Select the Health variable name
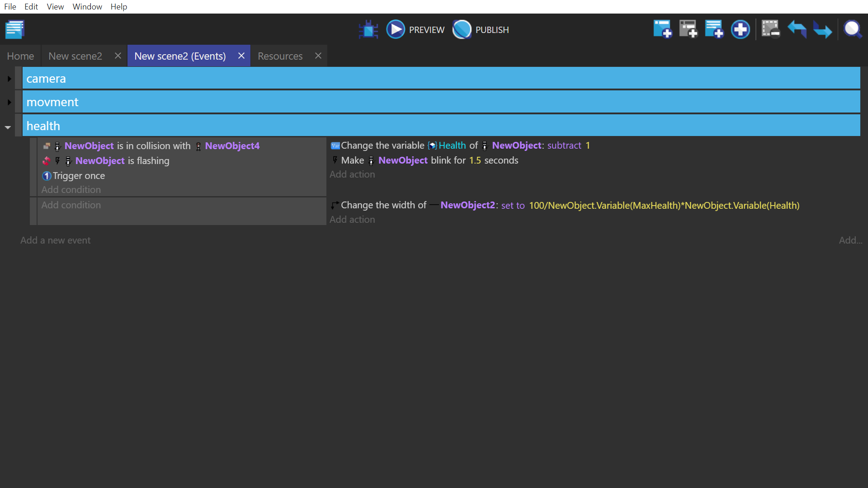This screenshot has width=868, height=488. click(x=452, y=145)
